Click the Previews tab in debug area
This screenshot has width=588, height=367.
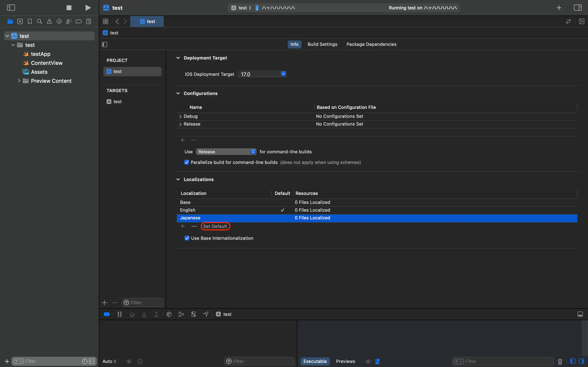pos(345,361)
